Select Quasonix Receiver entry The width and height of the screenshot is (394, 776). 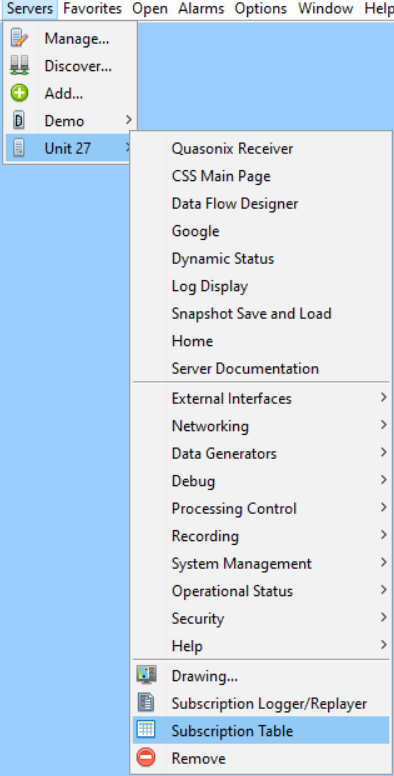tap(261, 148)
